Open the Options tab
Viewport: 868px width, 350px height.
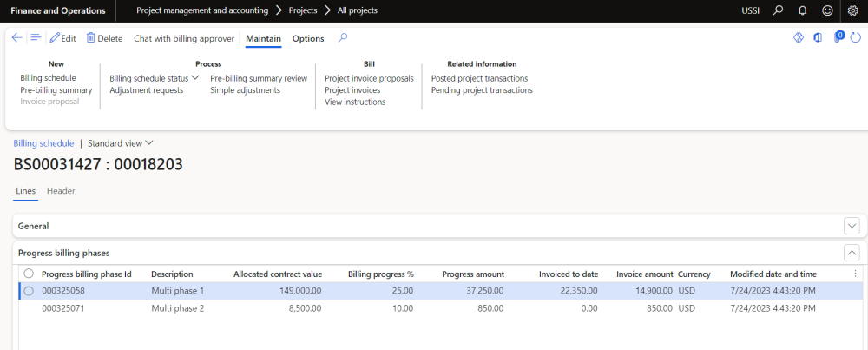[x=308, y=38]
